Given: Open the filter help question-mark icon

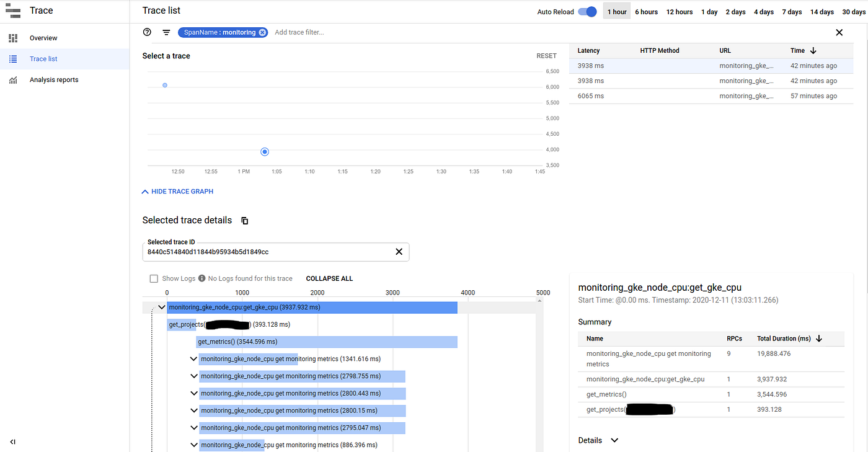Looking at the screenshot, I should [x=147, y=32].
